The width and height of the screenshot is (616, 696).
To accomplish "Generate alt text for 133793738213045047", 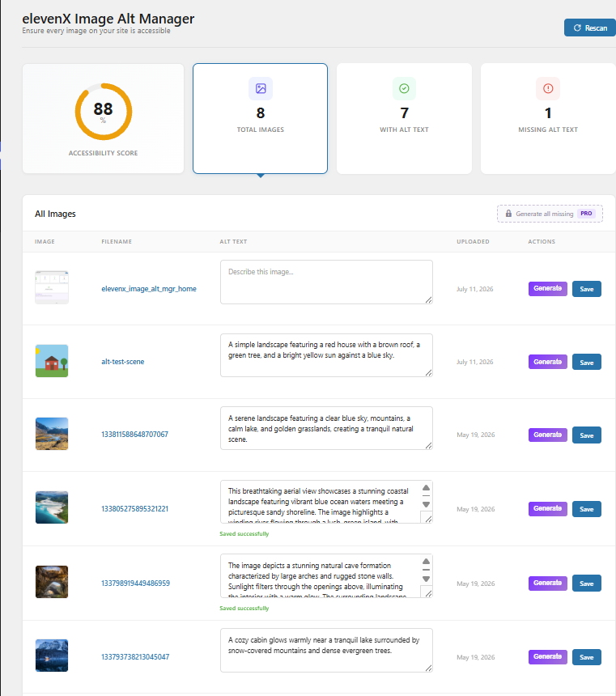I will pyautogui.click(x=548, y=657).
